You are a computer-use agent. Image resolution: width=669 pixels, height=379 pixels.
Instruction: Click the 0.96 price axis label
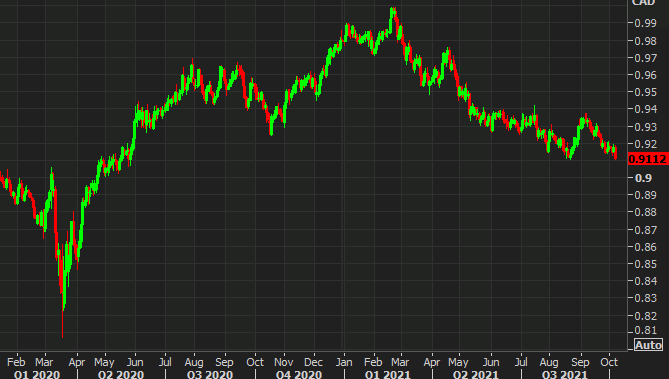645,75
